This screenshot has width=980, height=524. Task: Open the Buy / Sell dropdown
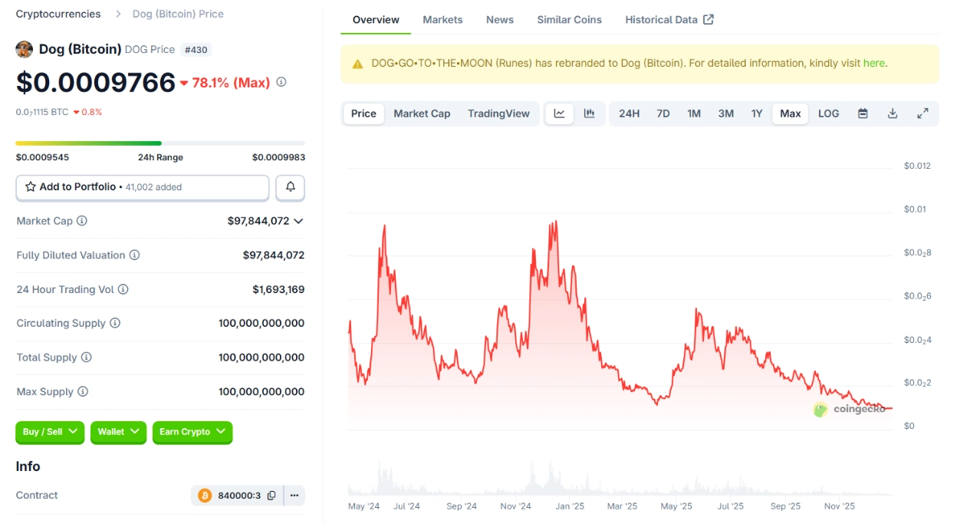point(51,432)
